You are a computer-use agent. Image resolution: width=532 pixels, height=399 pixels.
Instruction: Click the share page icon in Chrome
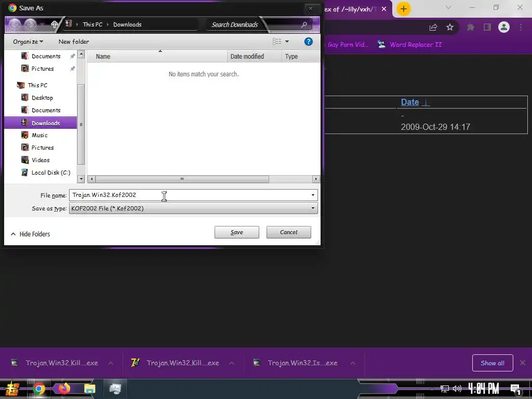tap(433, 27)
